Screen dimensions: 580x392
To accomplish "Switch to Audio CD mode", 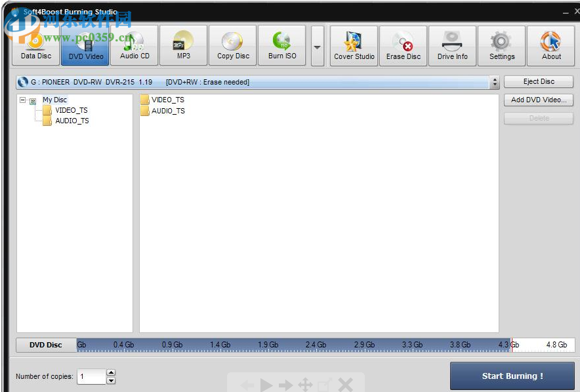I will 135,45.
